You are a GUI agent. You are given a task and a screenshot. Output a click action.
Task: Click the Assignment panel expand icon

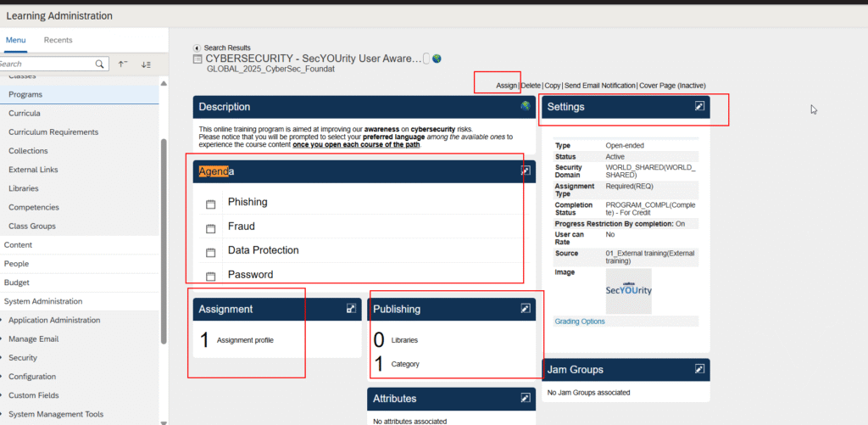click(351, 309)
